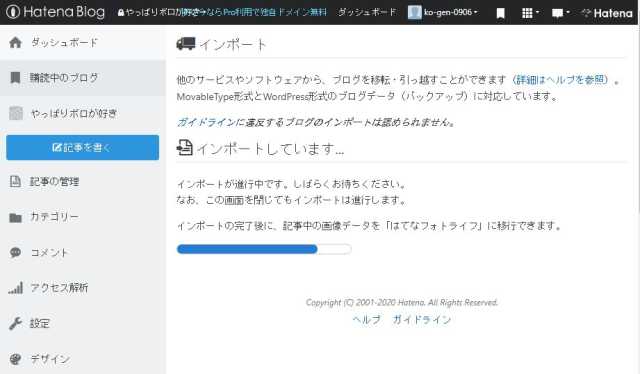The image size is (640, 374).
Task: Click the import file icon beside インポートしています
Action: 184,148
